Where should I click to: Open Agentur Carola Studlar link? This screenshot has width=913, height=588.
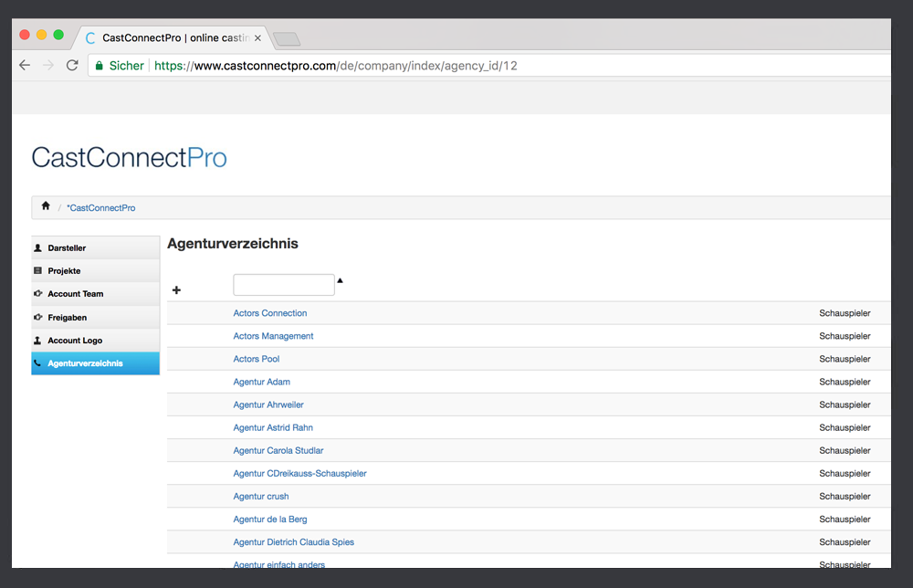pos(278,451)
